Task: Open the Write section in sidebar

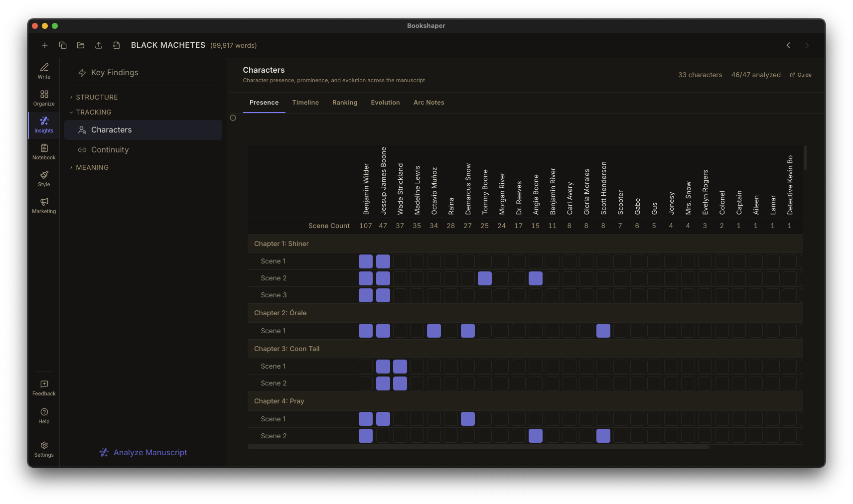Action: click(x=44, y=71)
